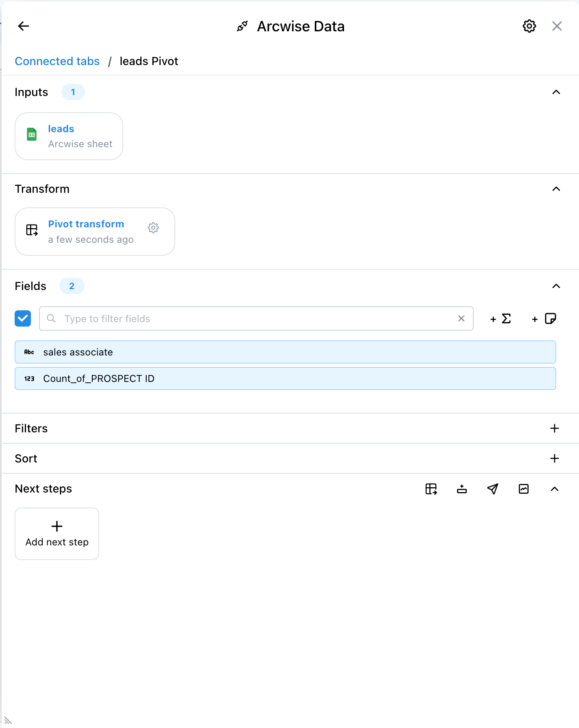This screenshot has width=579, height=728.
Task: Go to Connected tabs breadcrumb
Action: [57, 61]
